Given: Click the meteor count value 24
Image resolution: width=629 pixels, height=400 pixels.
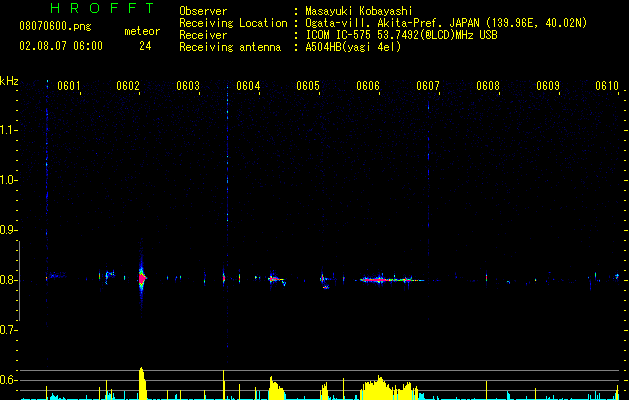Looking at the screenshot, I should (x=145, y=46).
